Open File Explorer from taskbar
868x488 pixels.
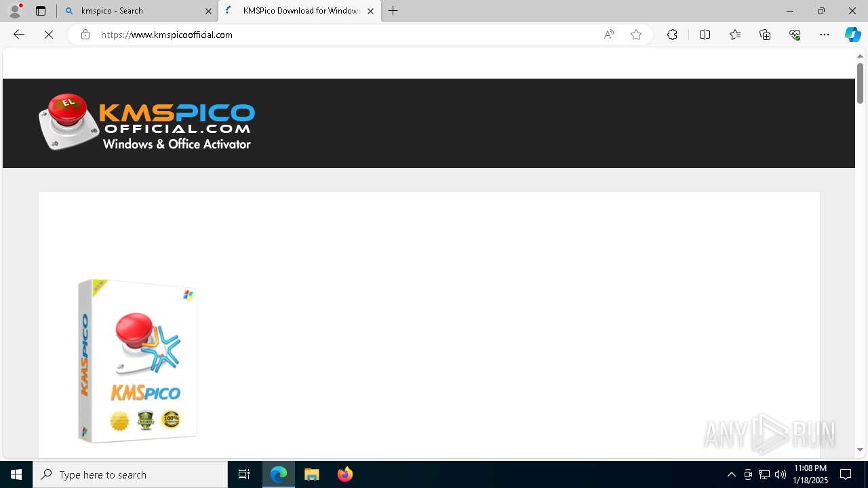tap(312, 474)
